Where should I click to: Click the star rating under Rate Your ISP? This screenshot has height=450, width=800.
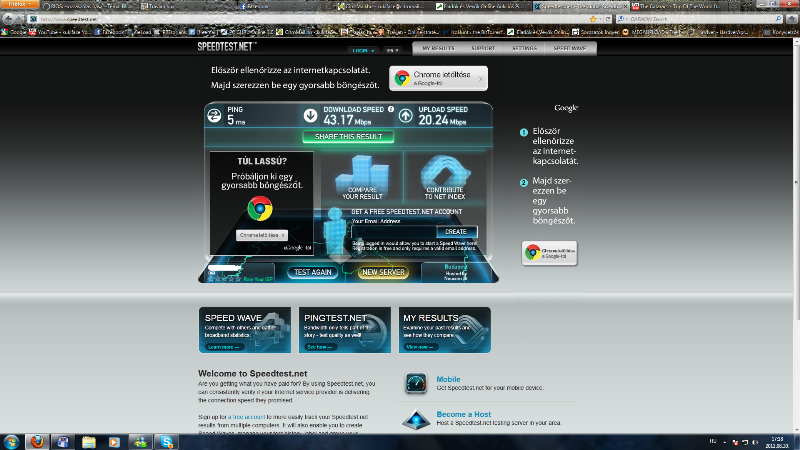[x=224, y=279]
